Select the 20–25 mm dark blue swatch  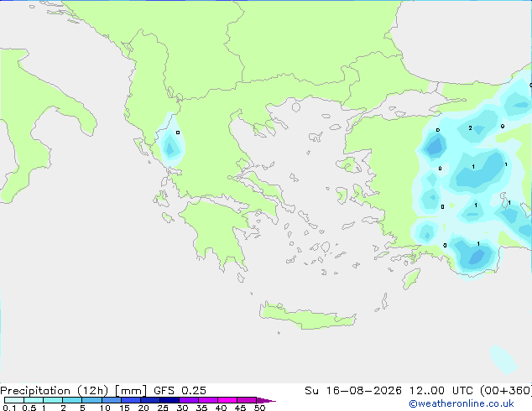coord(150,400)
